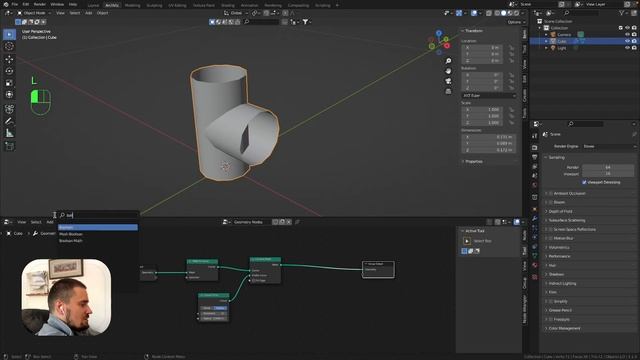Toggle visibility eye for Cube
Screen dimensions: 640x360
click(627, 41)
